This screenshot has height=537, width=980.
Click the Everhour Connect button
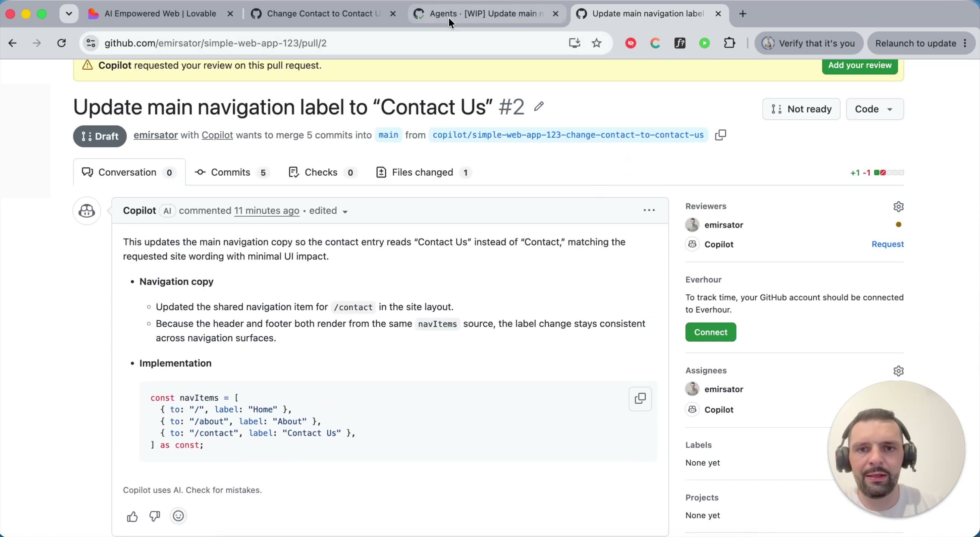711,332
